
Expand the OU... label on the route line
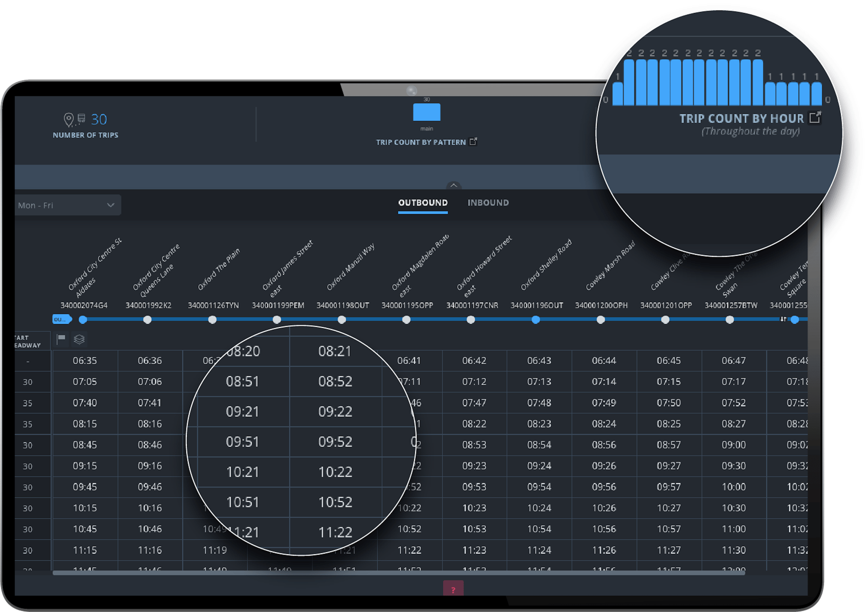click(61, 319)
